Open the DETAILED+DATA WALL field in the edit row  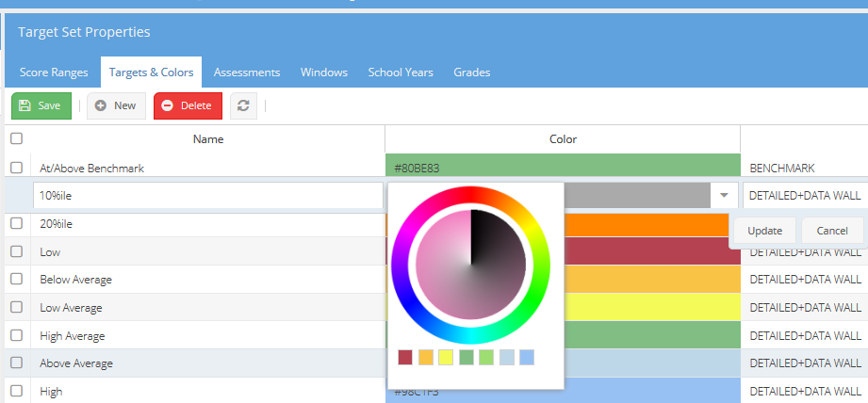coord(806,195)
